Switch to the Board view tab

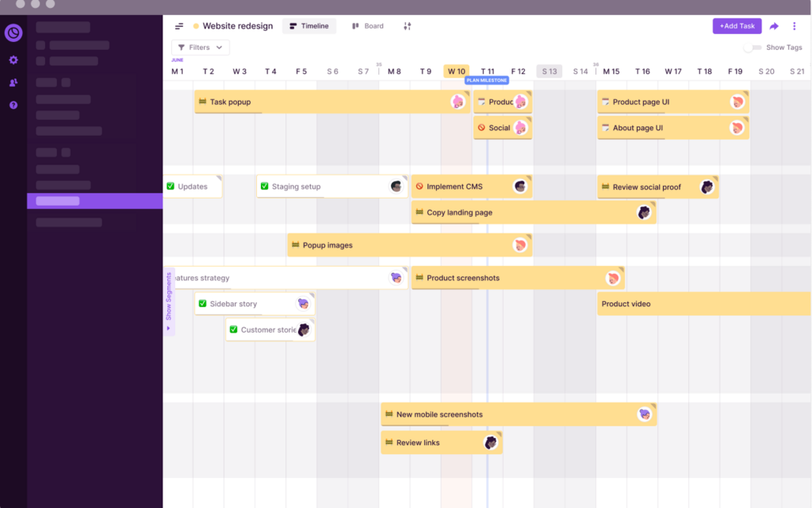[x=368, y=26]
